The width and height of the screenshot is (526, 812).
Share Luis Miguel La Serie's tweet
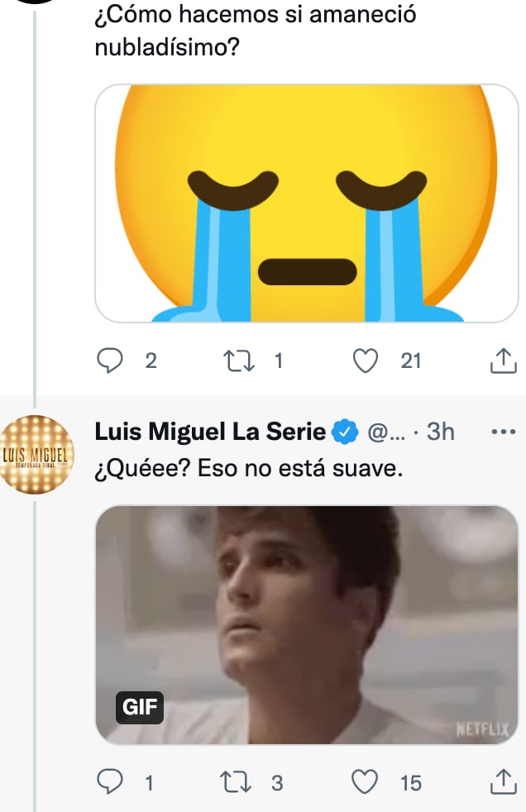pyautogui.click(x=503, y=780)
